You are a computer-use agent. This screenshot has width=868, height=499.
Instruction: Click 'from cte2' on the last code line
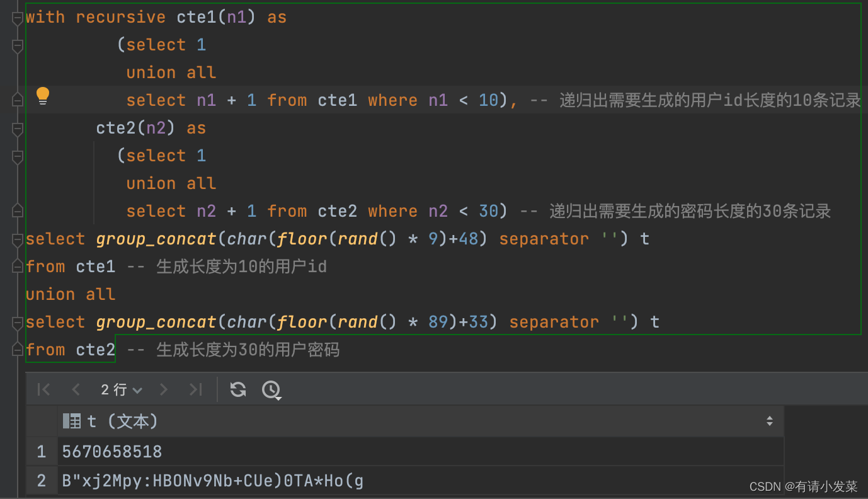[71, 350]
